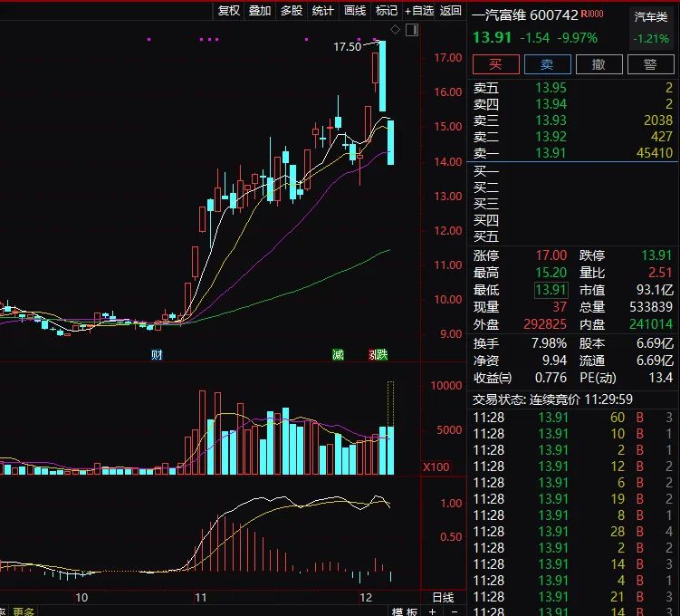
Task: Click the X100 volume unit label
Action: pos(436,467)
